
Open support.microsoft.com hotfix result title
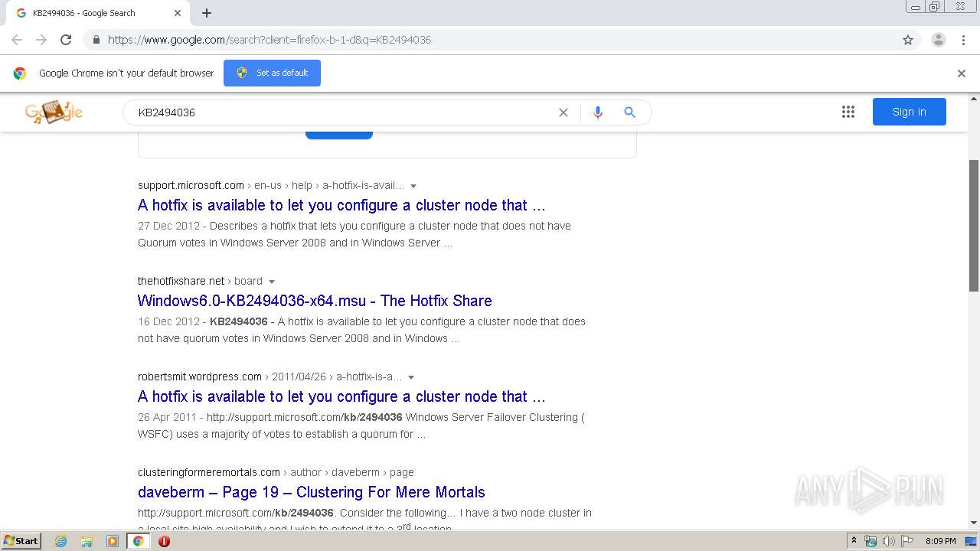341,205
